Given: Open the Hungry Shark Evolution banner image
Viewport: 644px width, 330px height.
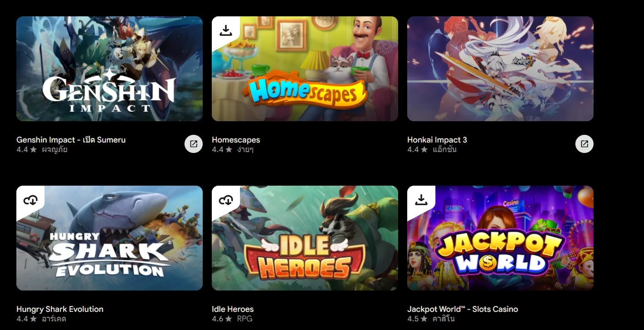Looking at the screenshot, I should (110, 238).
